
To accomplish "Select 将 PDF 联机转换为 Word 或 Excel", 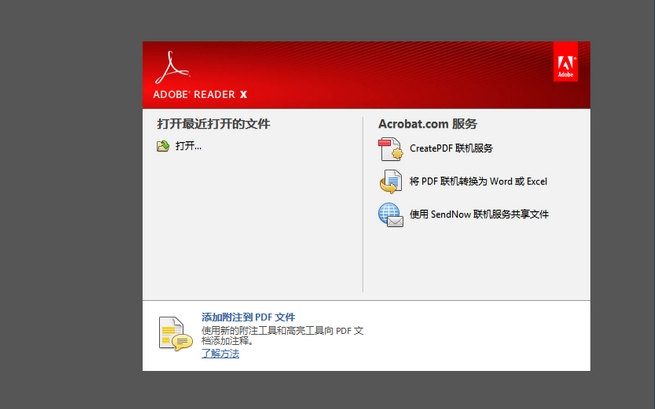I will tap(478, 181).
